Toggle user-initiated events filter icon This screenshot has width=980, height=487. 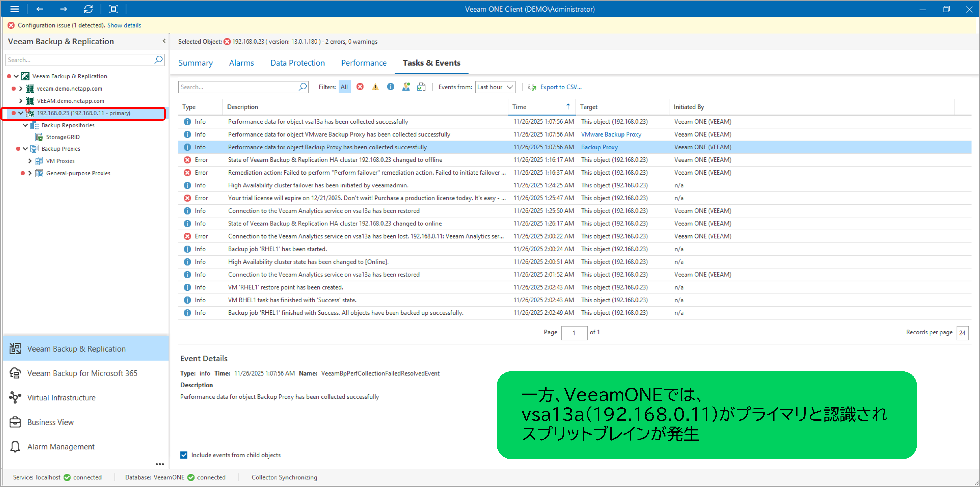pos(406,87)
